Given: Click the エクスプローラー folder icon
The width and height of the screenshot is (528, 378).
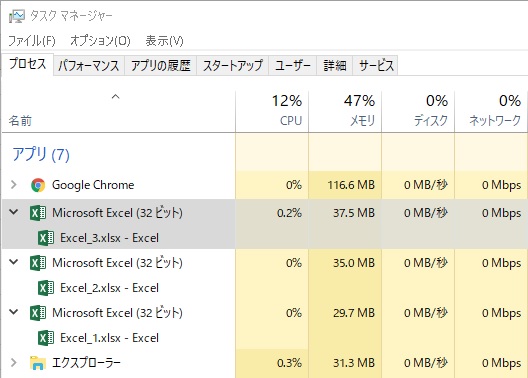Looking at the screenshot, I should pos(38,363).
